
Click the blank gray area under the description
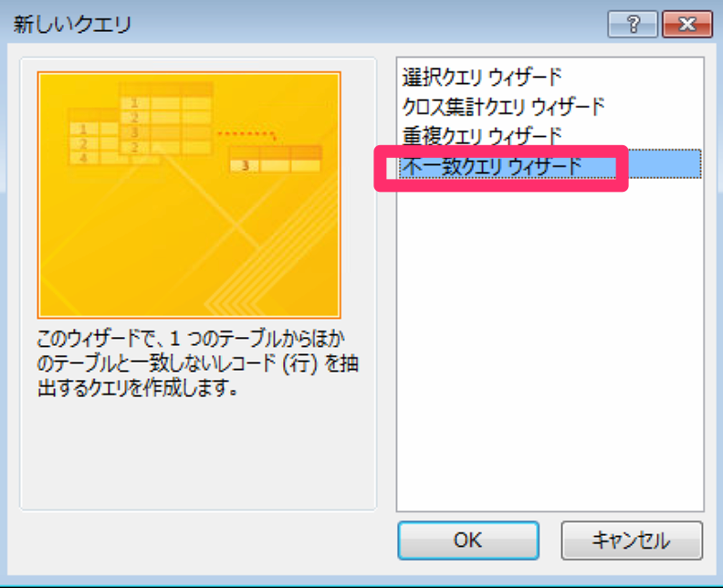[198, 455]
